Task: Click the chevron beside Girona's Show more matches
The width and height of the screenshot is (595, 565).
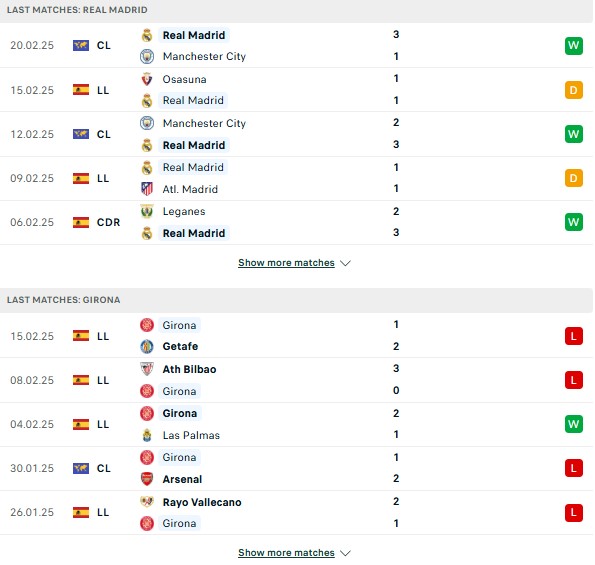Action: pyautogui.click(x=345, y=553)
